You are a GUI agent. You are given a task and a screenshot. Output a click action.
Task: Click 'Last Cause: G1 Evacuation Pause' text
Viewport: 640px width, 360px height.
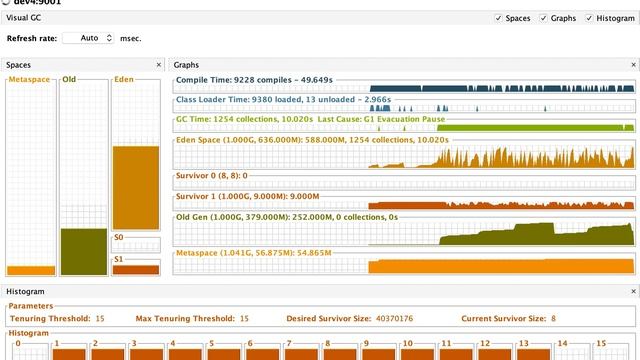tap(381, 119)
